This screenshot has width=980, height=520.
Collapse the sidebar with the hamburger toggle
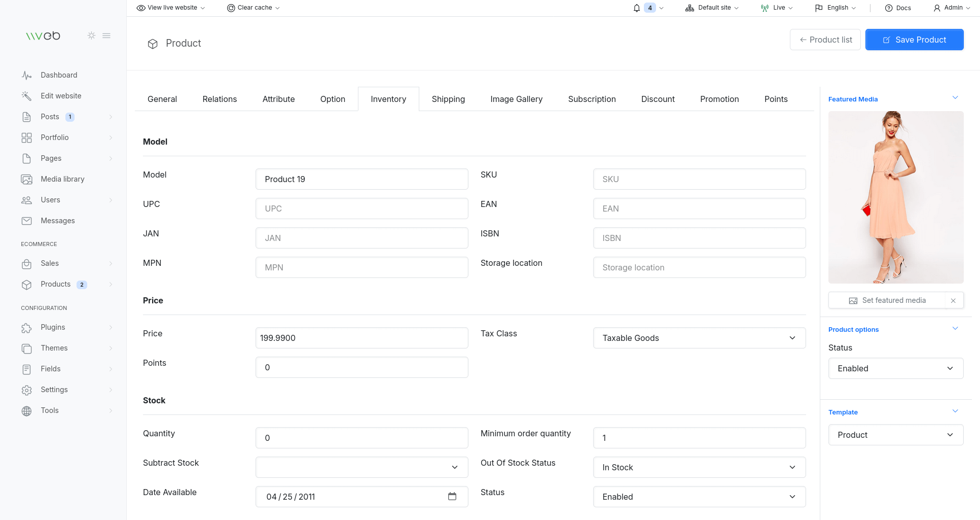(106, 36)
